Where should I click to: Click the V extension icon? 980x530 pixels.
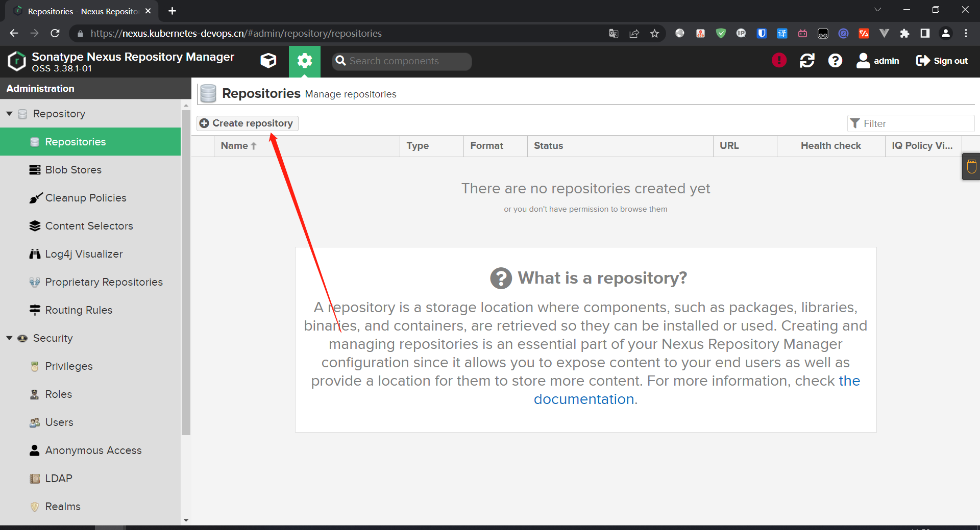884,34
